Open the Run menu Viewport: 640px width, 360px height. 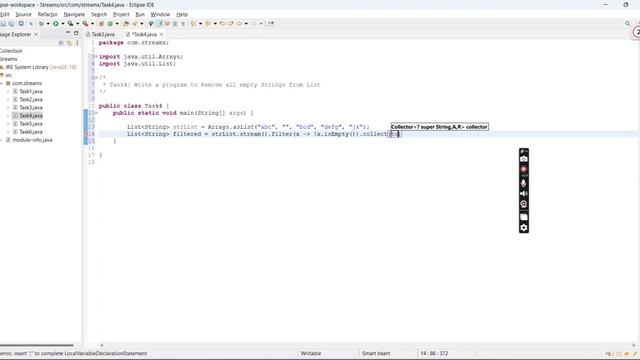coord(140,14)
